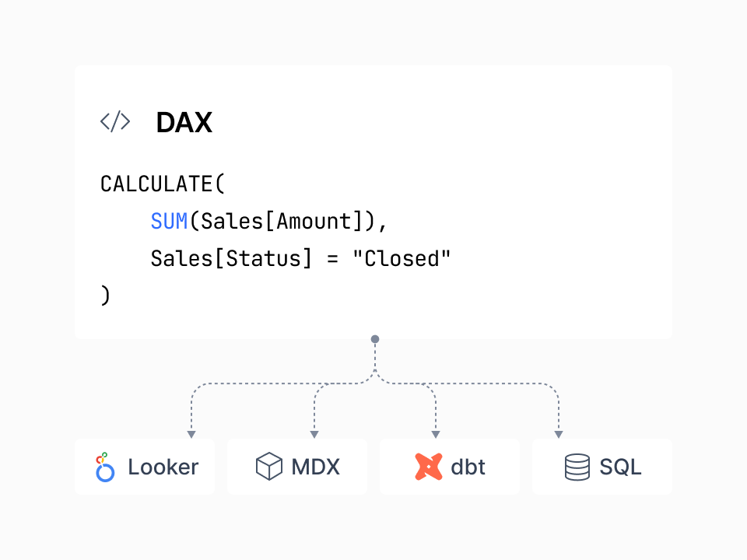Click the arrowhead pointing to dbt

[436, 434]
